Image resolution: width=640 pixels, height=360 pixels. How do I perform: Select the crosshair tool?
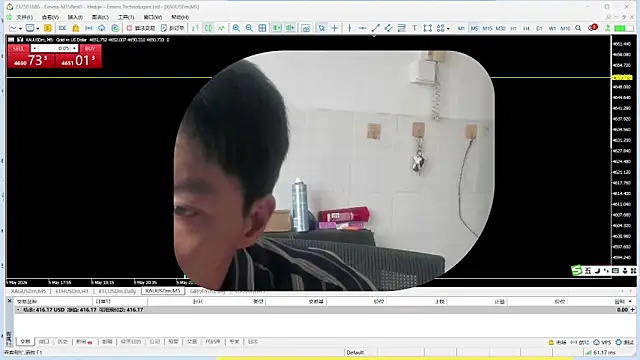[x=335, y=28]
